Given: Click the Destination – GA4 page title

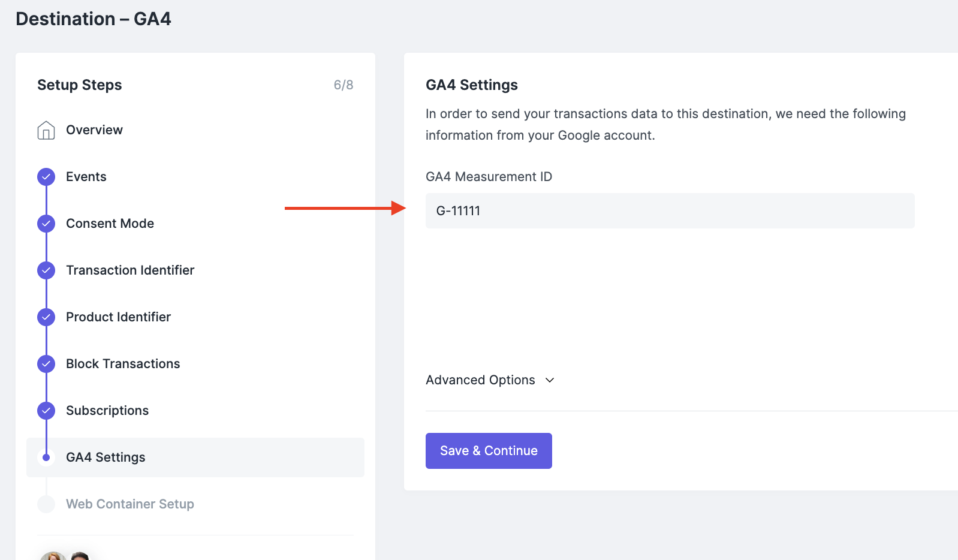Looking at the screenshot, I should (x=94, y=19).
